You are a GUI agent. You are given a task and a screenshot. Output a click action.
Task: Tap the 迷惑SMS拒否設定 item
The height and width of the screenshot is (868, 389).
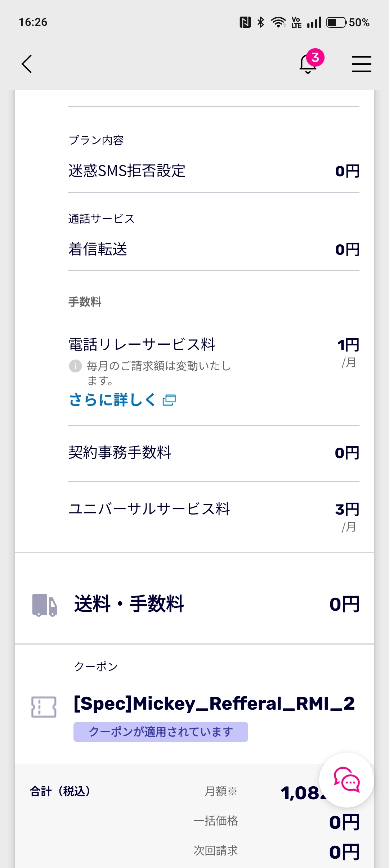[x=127, y=171]
